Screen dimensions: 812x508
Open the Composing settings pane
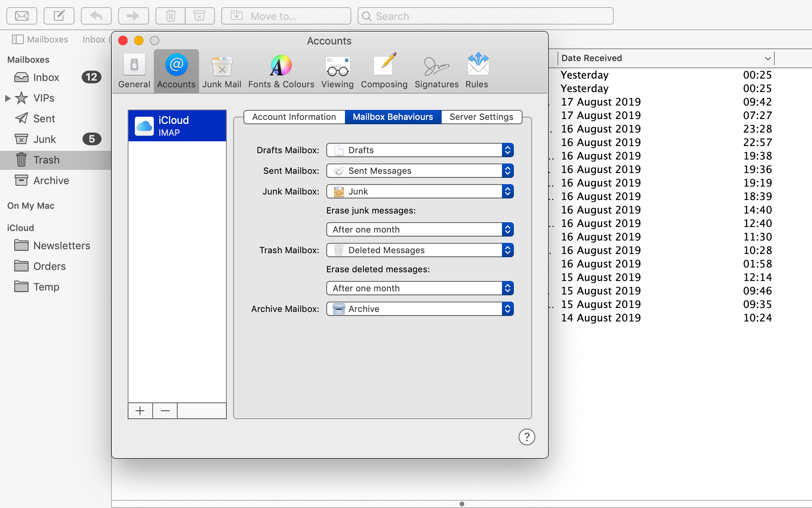384,71
